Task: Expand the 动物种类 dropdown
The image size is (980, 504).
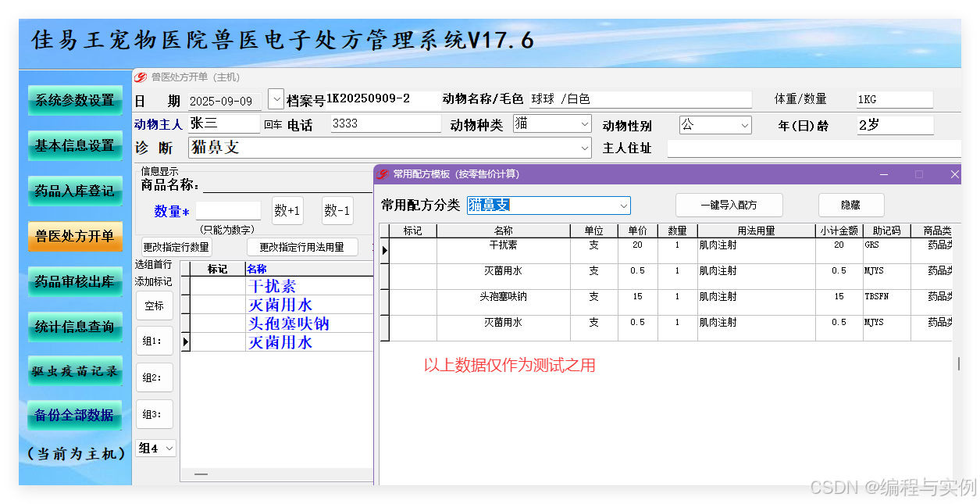Action: [585, 124]
